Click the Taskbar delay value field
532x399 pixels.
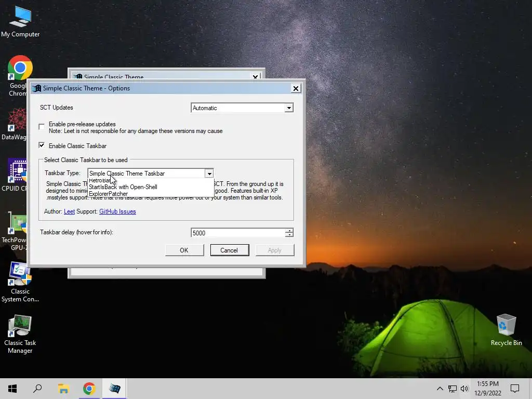[238, 233]
